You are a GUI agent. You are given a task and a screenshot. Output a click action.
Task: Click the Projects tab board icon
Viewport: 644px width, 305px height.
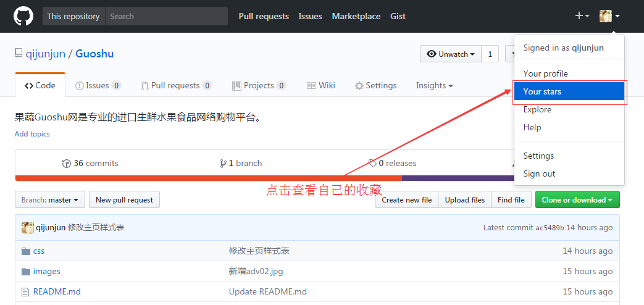[236, 86]
